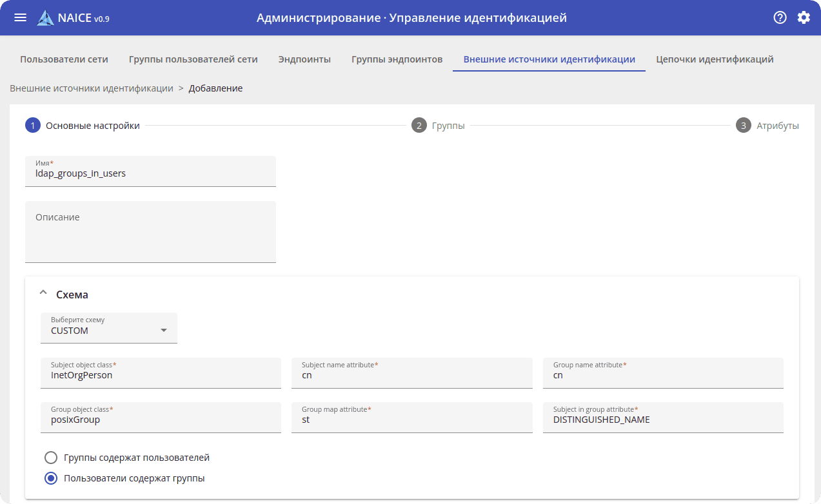821x504 pixels.
Task: Click the Имя input field
Action: tap(150, 173)
